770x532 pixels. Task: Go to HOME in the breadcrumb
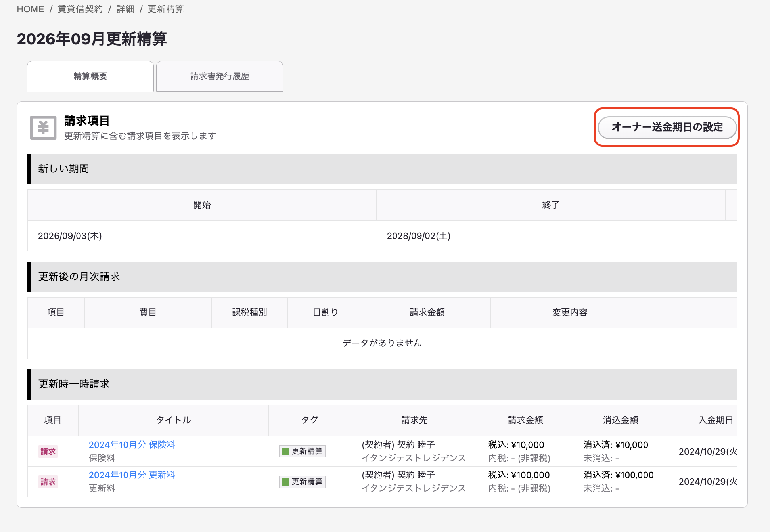point(31,9)
